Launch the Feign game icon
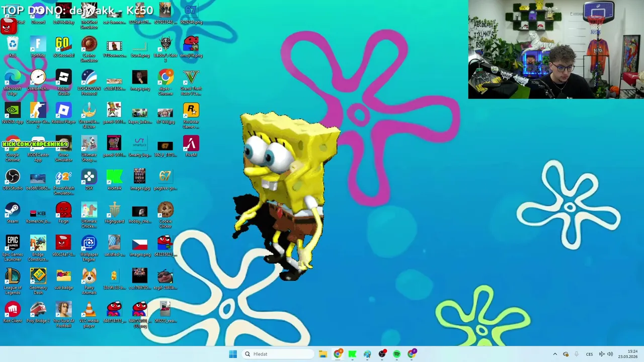The height and width of the screenshot is (362, 644). pyautogui.click(x=63, y=213)
